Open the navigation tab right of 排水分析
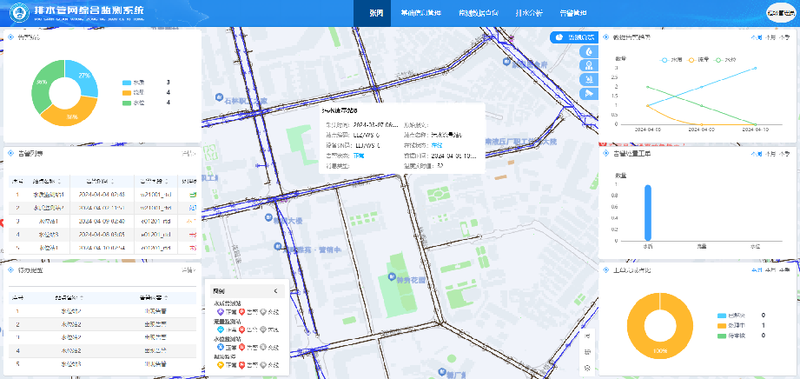Viewport: 800px width, 379px height. point(573,13)
